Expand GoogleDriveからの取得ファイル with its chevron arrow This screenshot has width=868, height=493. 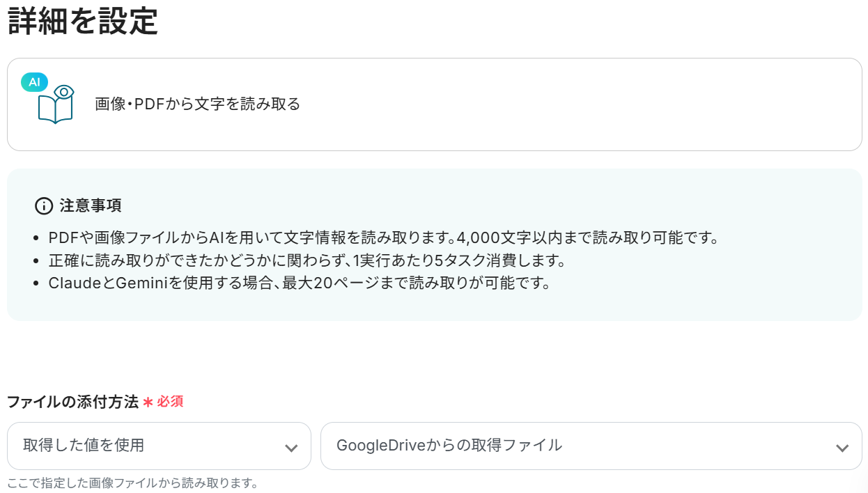tap(842, 447)
